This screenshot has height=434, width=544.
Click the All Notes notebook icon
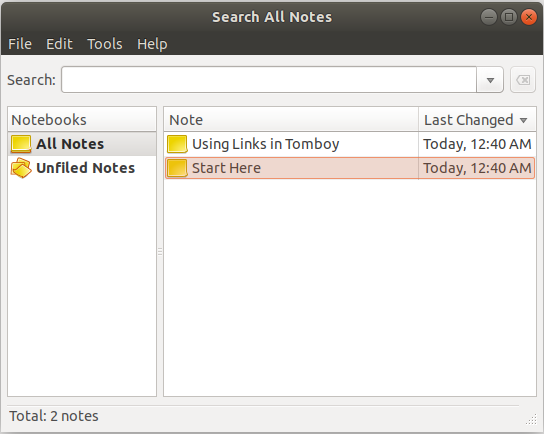tap(21, 144)
